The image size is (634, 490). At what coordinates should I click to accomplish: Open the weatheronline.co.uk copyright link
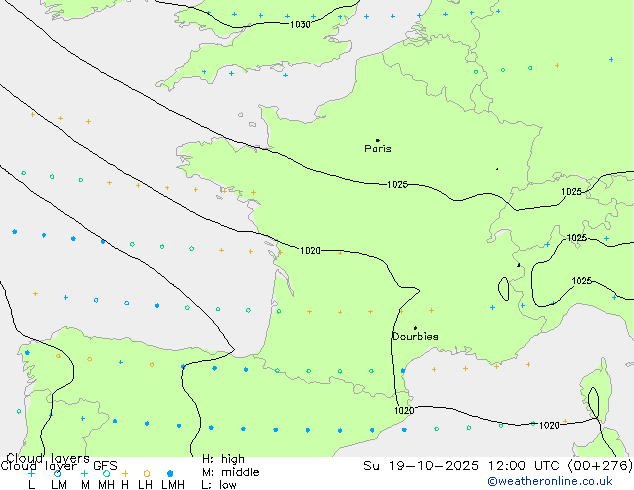[549, 481]
